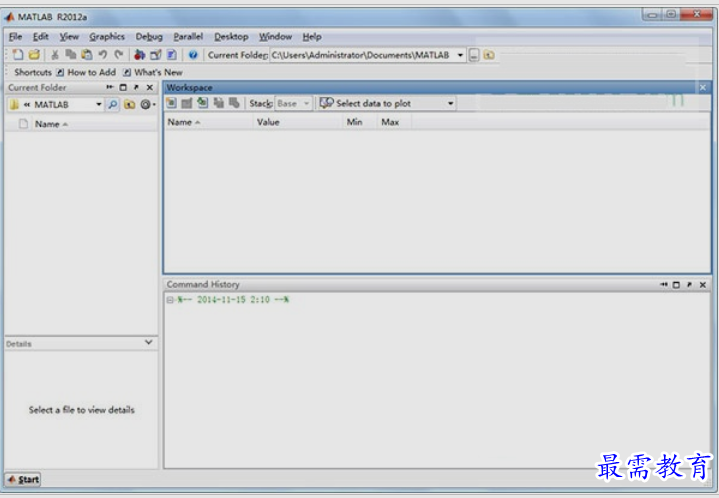Open the Parallel menu

coord(188,37)
